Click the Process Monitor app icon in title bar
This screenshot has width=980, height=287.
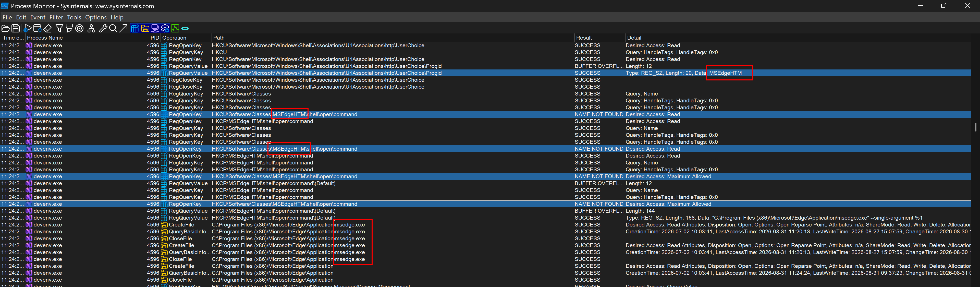5,6
